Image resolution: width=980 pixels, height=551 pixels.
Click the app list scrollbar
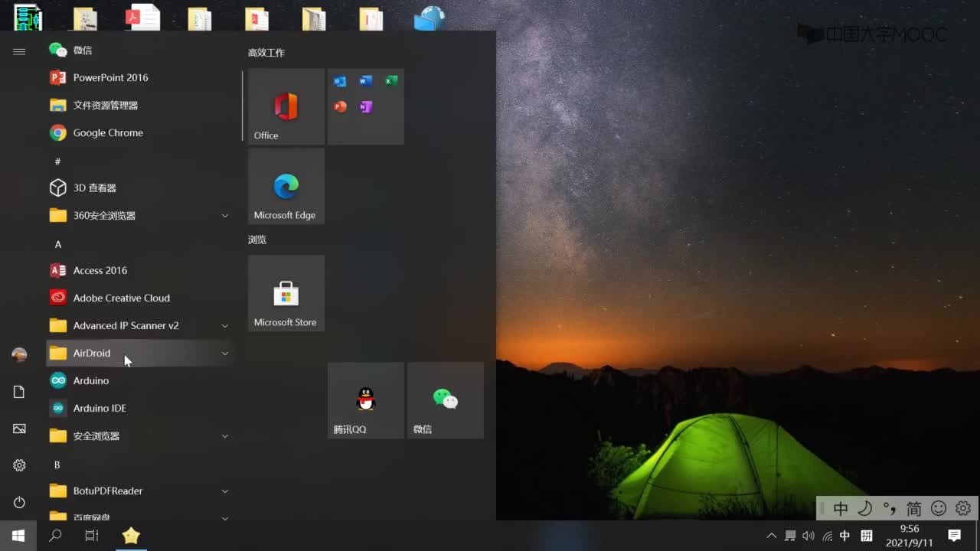click(x=243, y=106)
